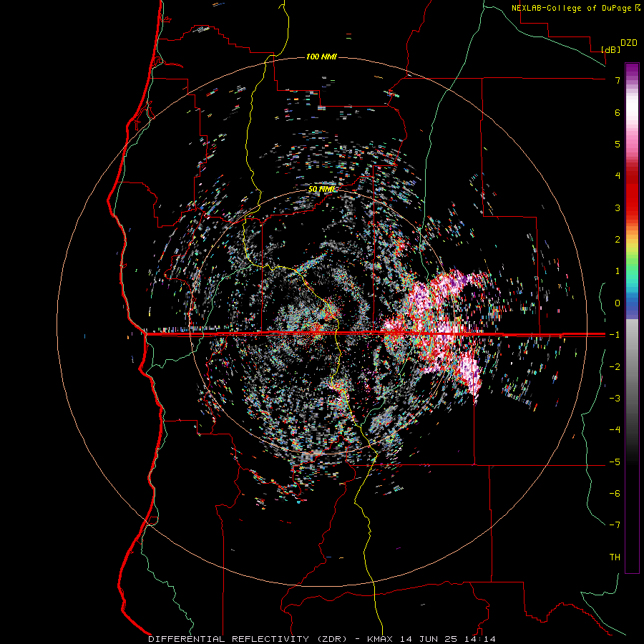This screenshot has width=644, height=644.
Task: Click the 0 dB value on the color scale
Action: point(618,303)
